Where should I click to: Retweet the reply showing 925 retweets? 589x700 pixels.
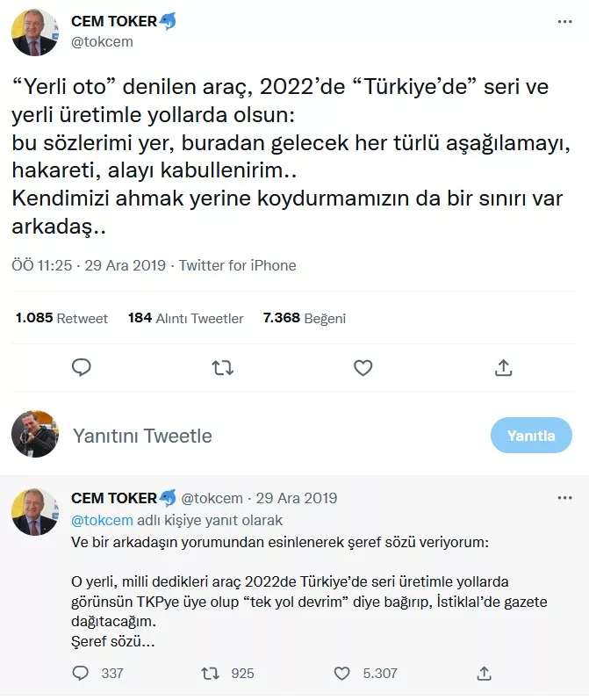[x=211, y=673]
